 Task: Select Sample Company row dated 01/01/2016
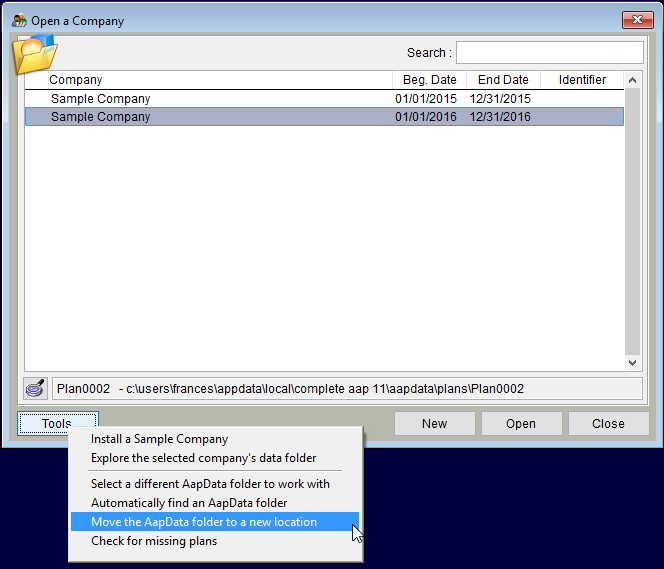click(324, 117)
